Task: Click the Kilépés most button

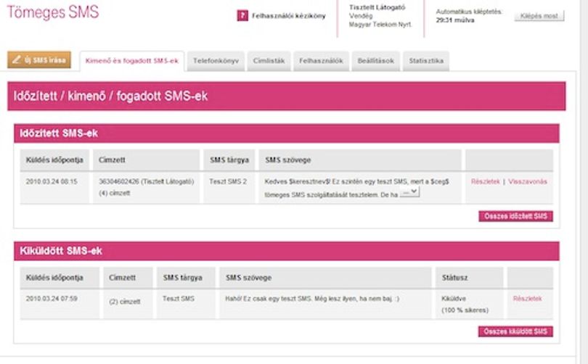Action: point(539,16)
